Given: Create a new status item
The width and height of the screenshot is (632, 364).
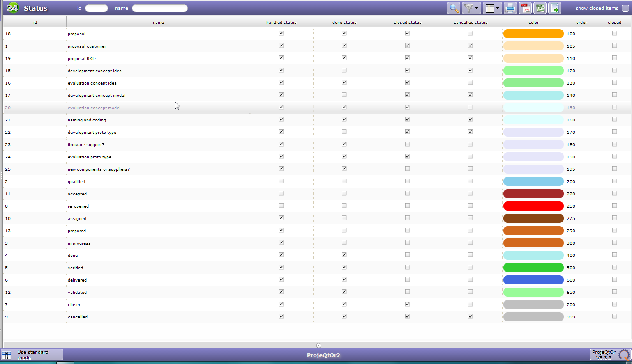Looking at the screenshot, I should click(x=555, y=8).
